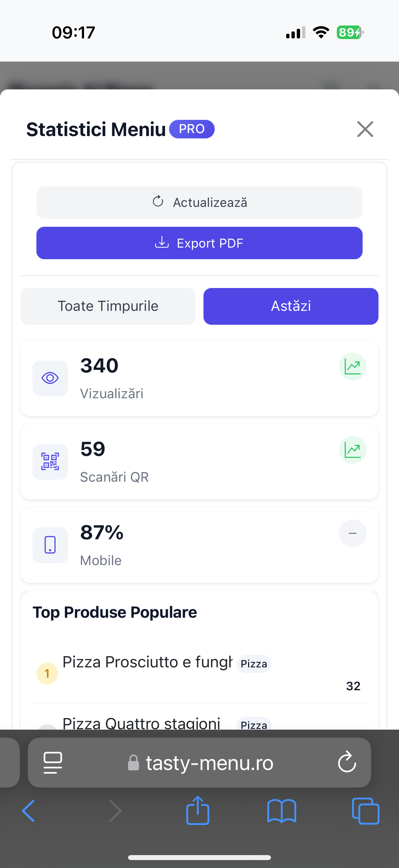Image resolution: width=399 pixels, height=868 pixels.
Task: Select the Astăzi tab
Action: [290, 306]
